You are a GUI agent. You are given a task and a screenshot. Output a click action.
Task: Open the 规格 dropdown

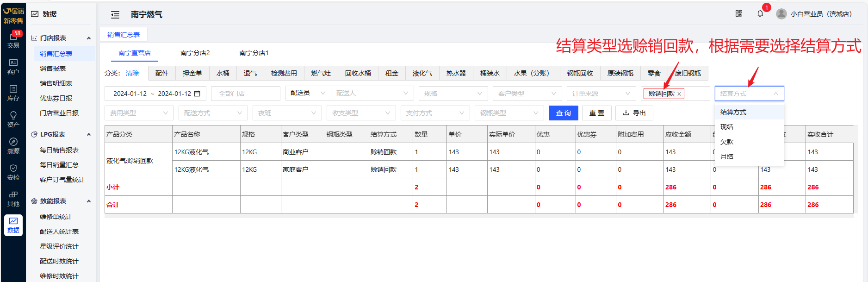tap(453, 94)
